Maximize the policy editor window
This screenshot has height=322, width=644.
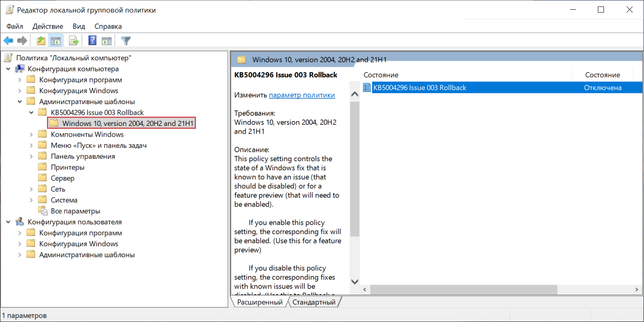click(x=601, y=10)
